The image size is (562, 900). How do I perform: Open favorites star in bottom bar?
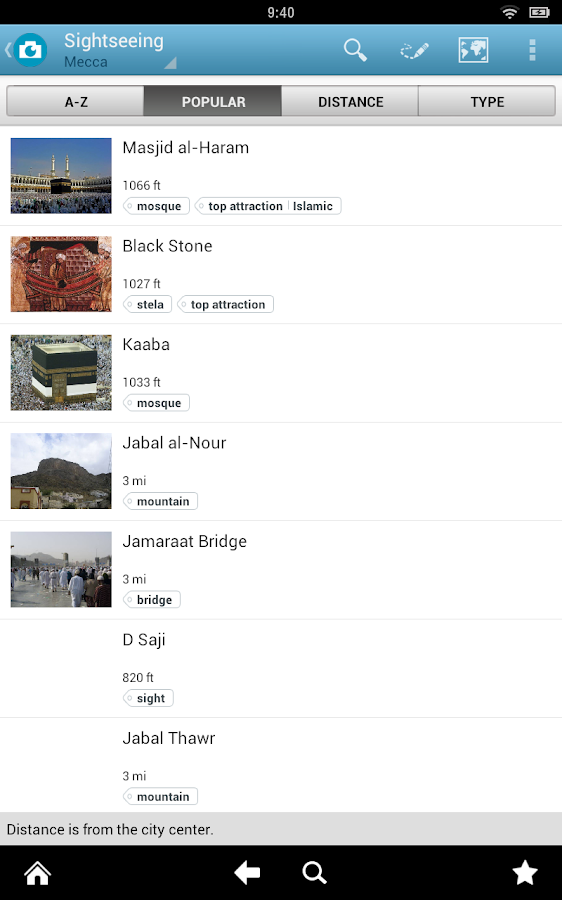(x=525, y=873)
